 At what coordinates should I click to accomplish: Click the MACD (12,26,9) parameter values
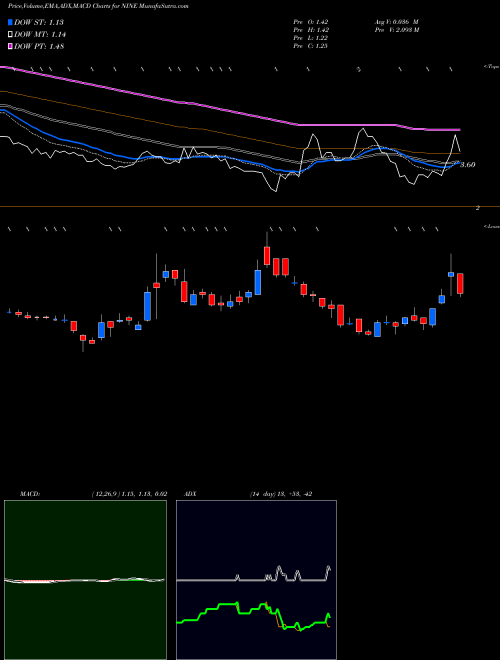coord(129,494)
